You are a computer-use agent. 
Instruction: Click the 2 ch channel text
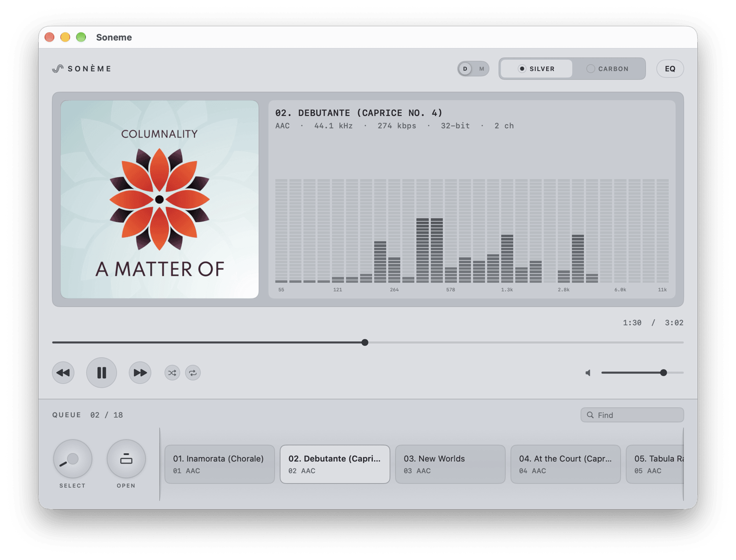click(x=504, y=126)
